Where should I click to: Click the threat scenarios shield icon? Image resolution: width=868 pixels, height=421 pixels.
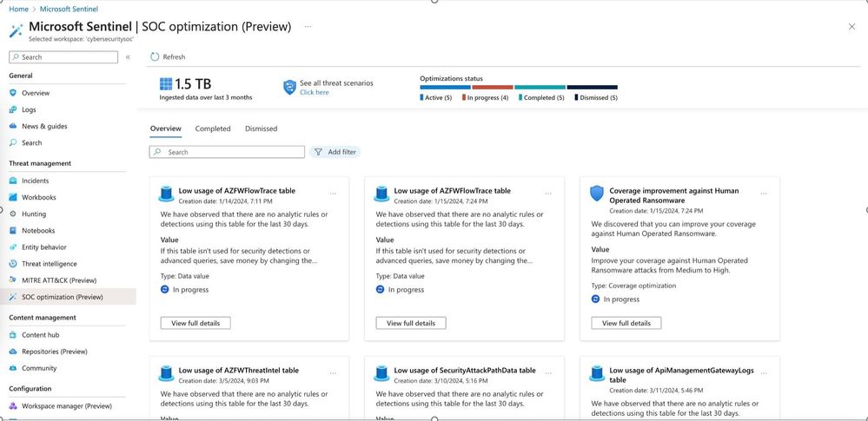pos(289,88)
